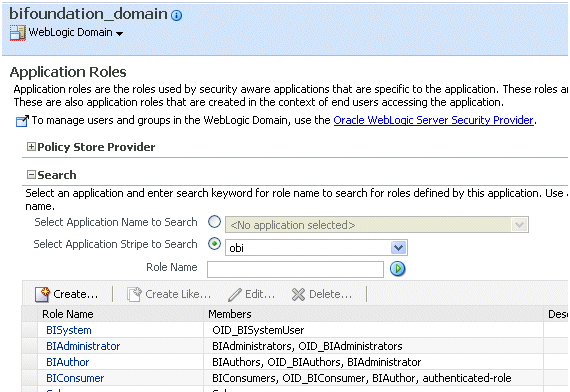Run role search with green arrow button
This screenshot has height=392, width=570.
pyautogui.click(x=397, y=269)
